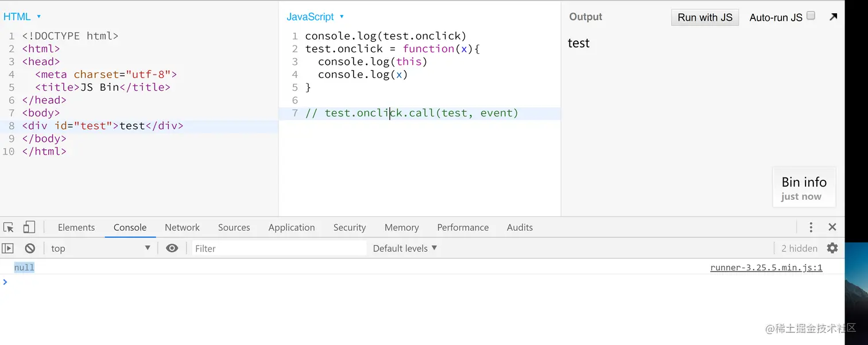Viewport: 868px width, 345px height.
Task: Switch to the Audits tab
Action: 520,227
